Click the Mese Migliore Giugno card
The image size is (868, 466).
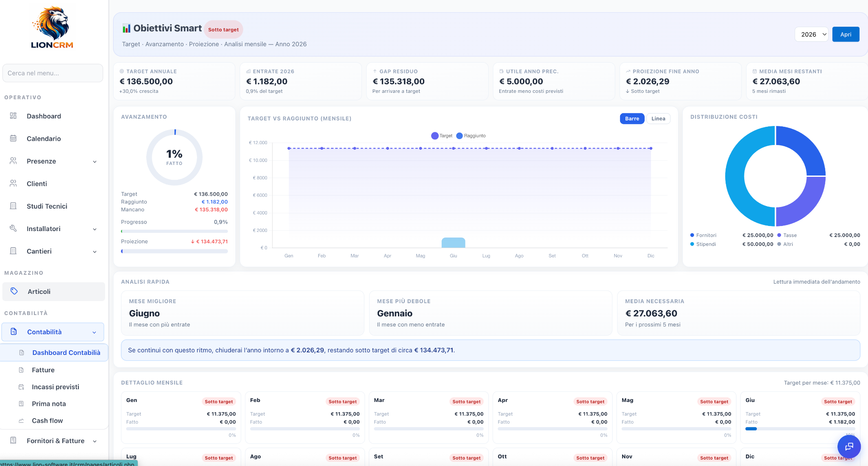click(x=242, y=313)
